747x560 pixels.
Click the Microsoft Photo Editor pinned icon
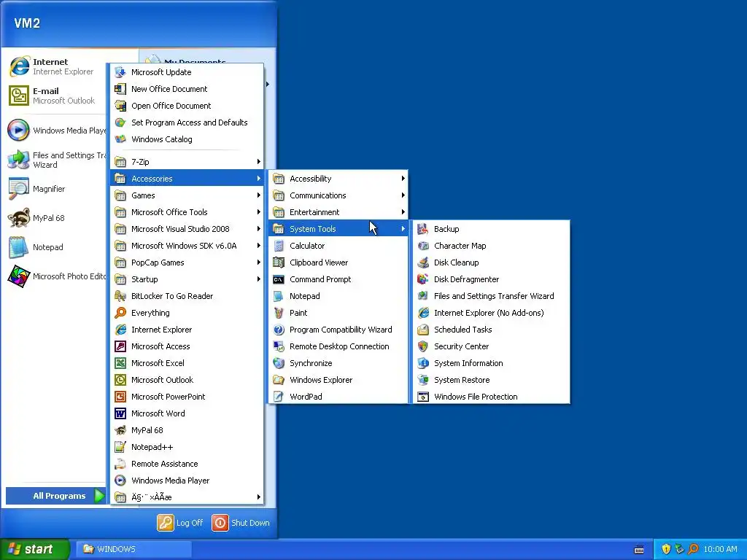(18, 276)
